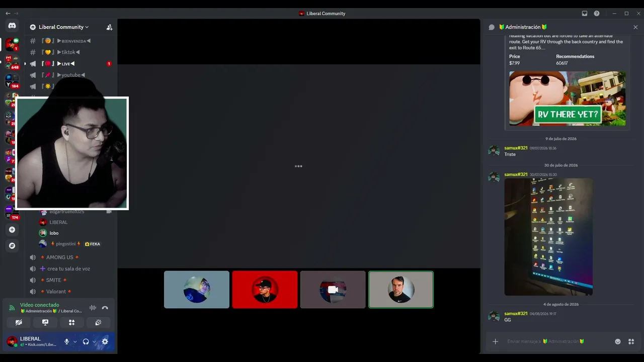The width and height of the screenshot is (644, 362).
Task: Start screen sharing from voice panel
Action: coord(45,322)
